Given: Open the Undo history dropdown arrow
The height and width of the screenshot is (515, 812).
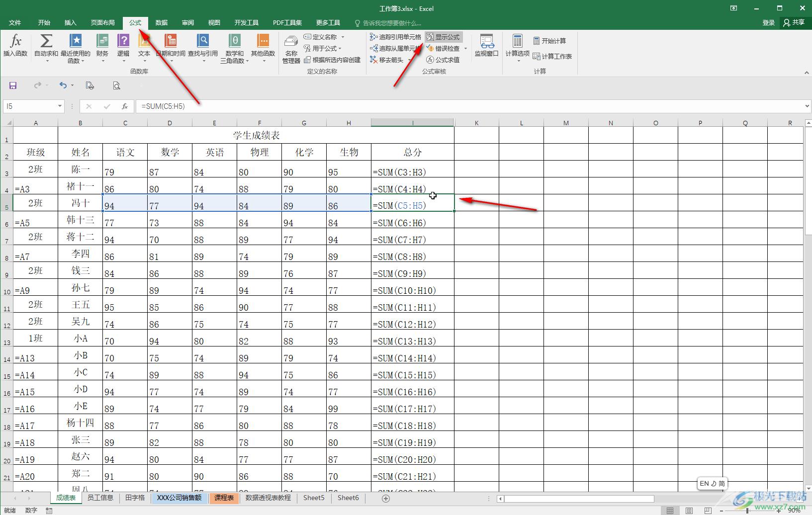Looking at the screenshot, I should 72,86.
